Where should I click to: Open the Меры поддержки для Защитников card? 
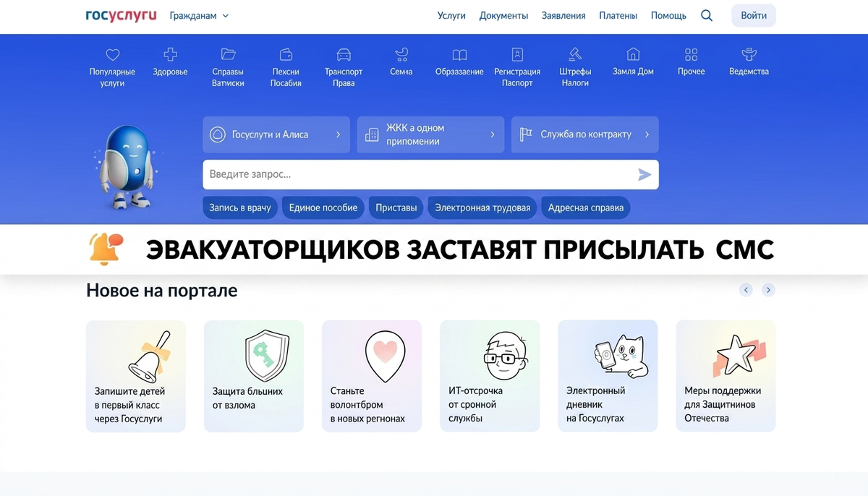[726, 376]
